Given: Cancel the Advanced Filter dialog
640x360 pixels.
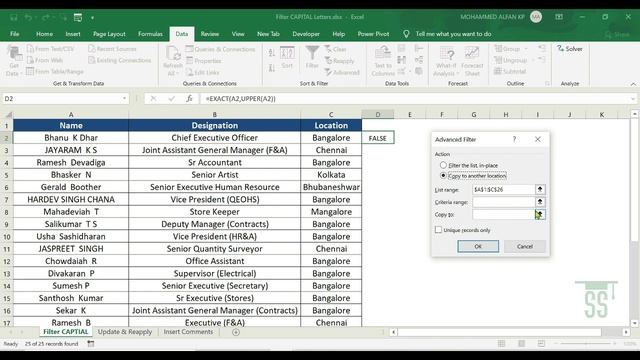Looking at the screenshot, I should 524,247.
